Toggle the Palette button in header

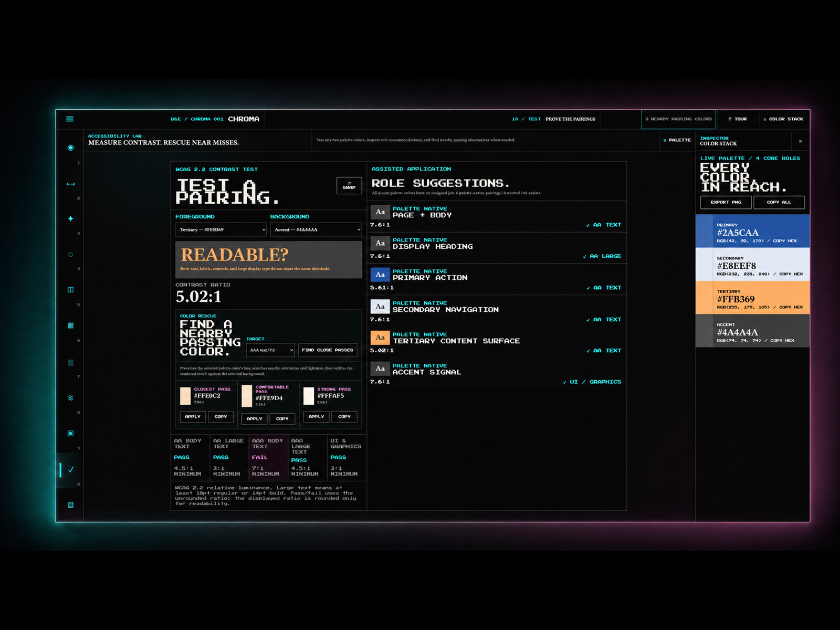pos(677,140)
